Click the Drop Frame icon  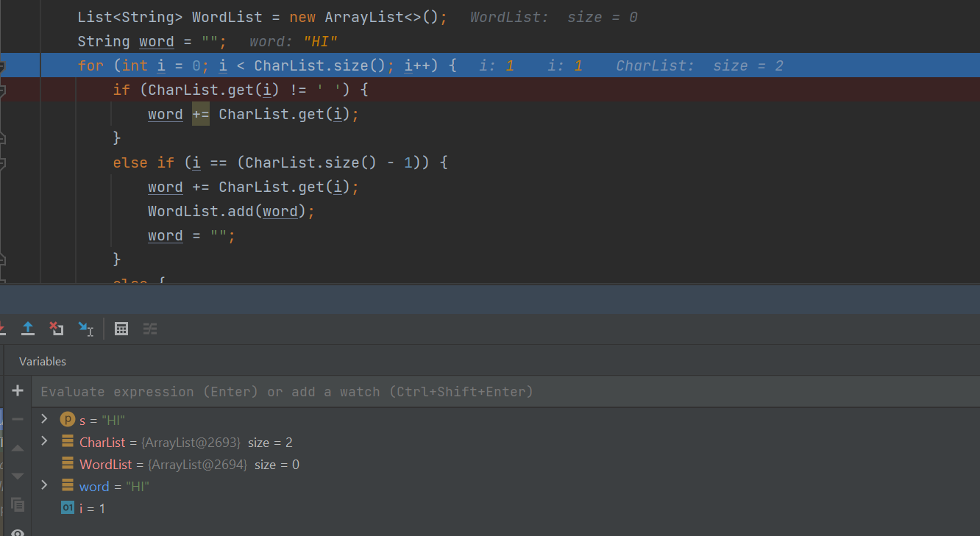click(x=57, y=329)
